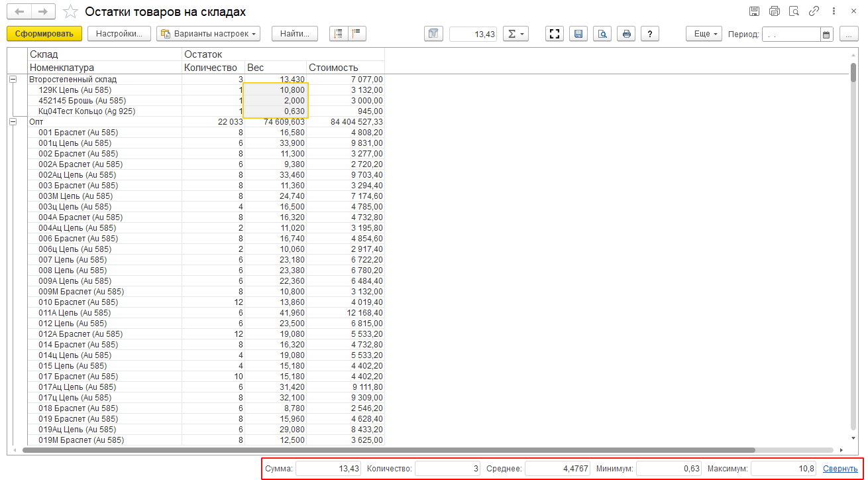868x480 pixels.
Task: Open the Настройки... dialog
Action: pos(119,34)
